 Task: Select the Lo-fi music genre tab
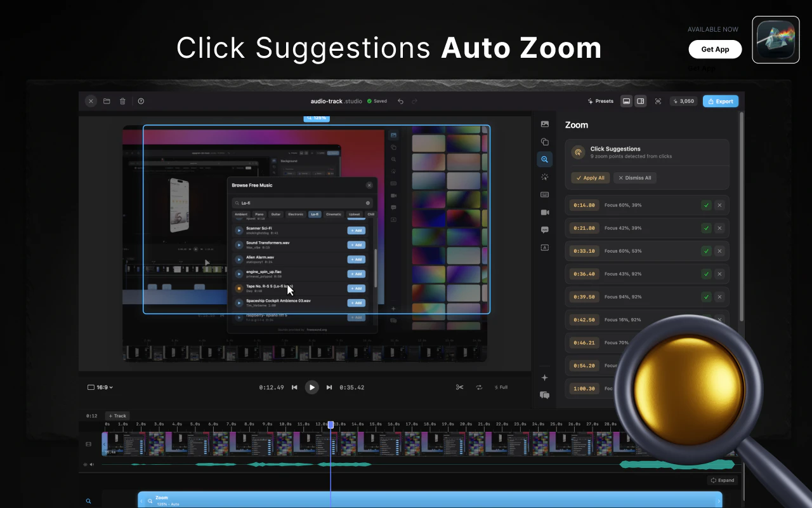pyautogui.click(x=314, y=215)
